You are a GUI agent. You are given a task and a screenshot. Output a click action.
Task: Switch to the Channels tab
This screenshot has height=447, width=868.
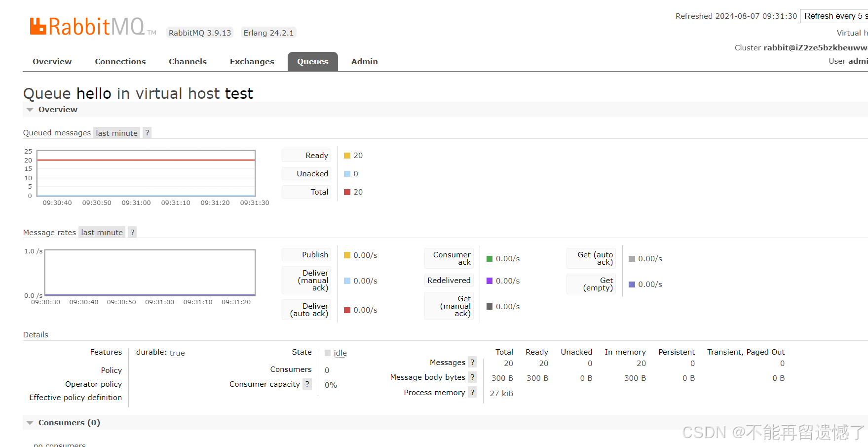188,61
